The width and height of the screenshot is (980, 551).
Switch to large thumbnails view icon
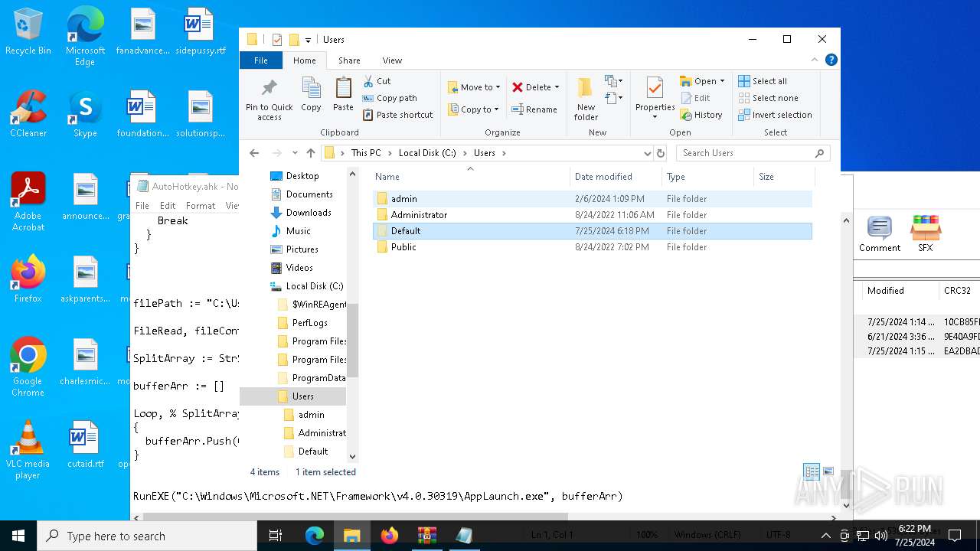coord(829,472)
